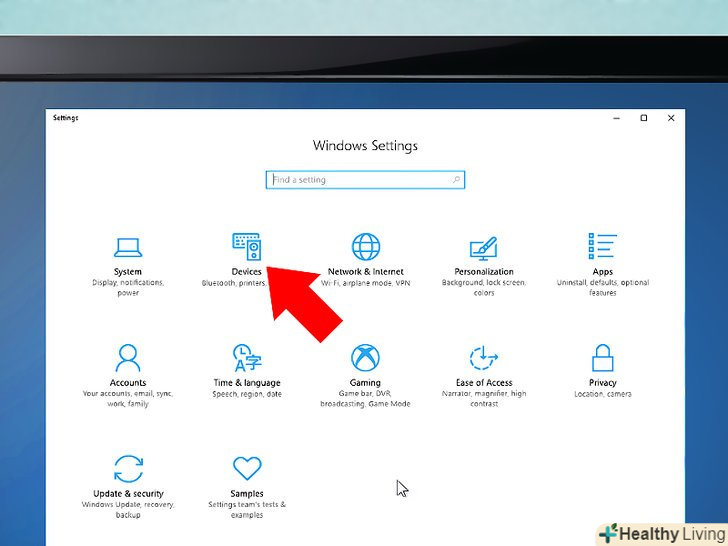Click 'Speech, region, date' description
The image size is (728, 546).
click(x=247, y=394)
